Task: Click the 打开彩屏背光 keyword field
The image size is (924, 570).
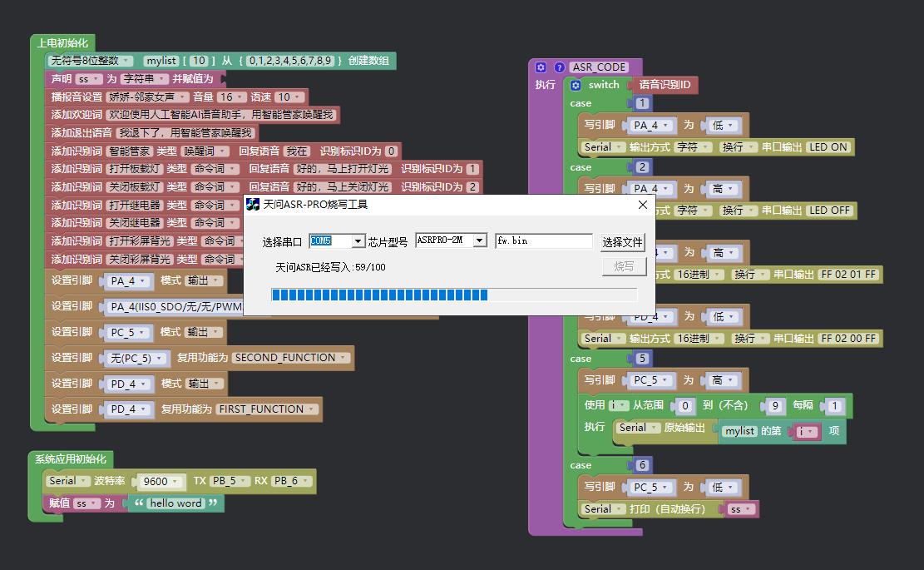Action: [141, 241]
